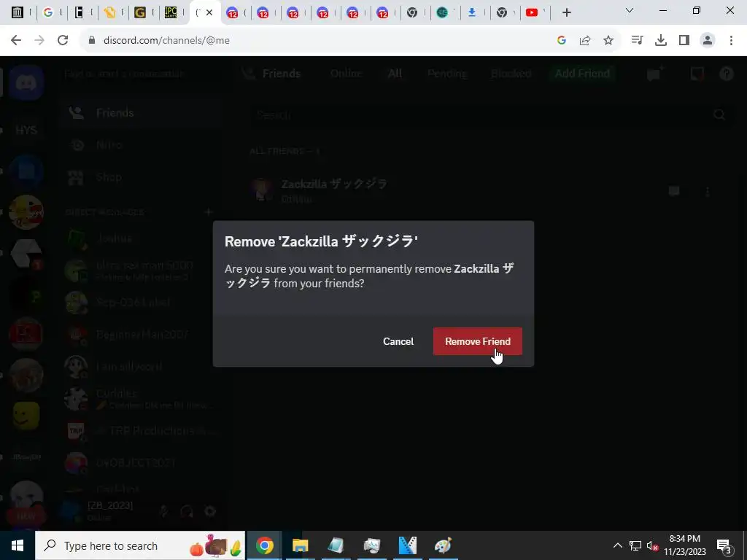Open Discord user settings gear

(x=210, y=511)
